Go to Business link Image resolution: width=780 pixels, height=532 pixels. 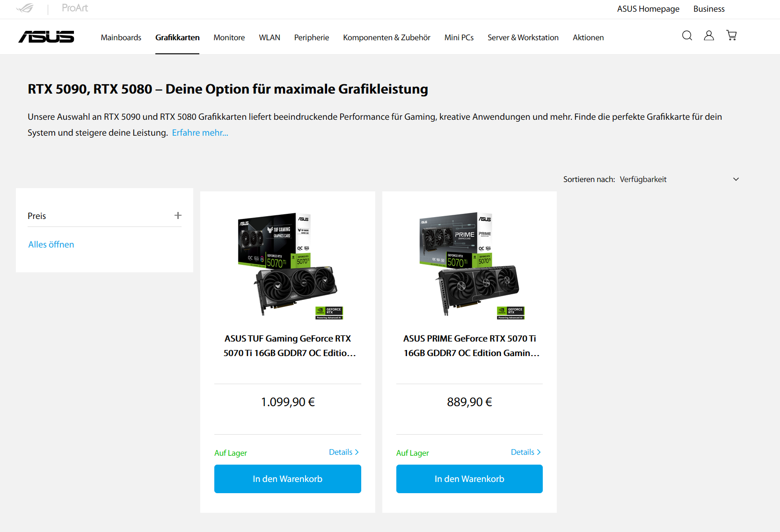tap(709, 9)
